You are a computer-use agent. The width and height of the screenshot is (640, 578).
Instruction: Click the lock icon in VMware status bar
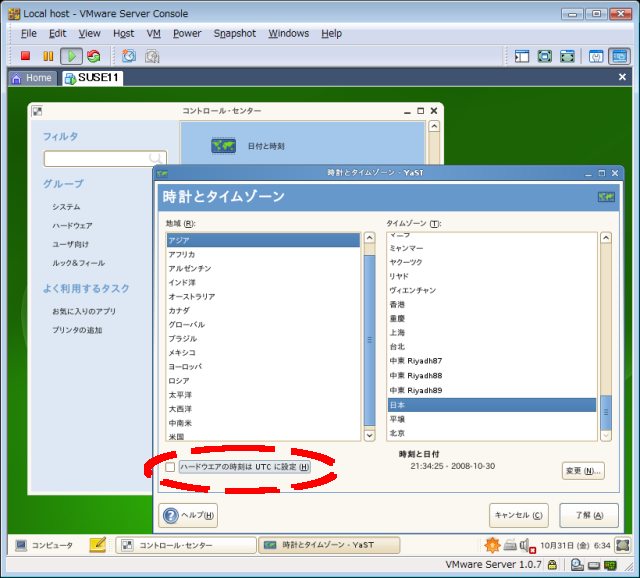pos(552,565)
